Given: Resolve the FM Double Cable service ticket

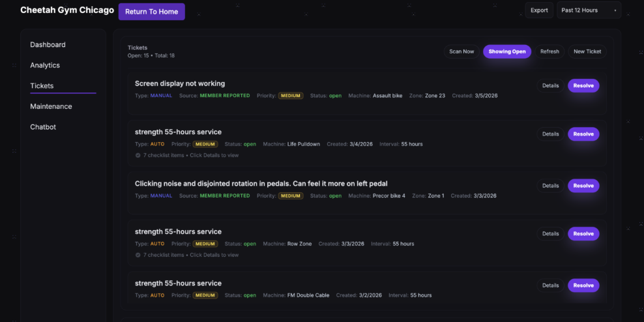Looking at the screenshot, I should pyautogui.click(x=583, y=285).
